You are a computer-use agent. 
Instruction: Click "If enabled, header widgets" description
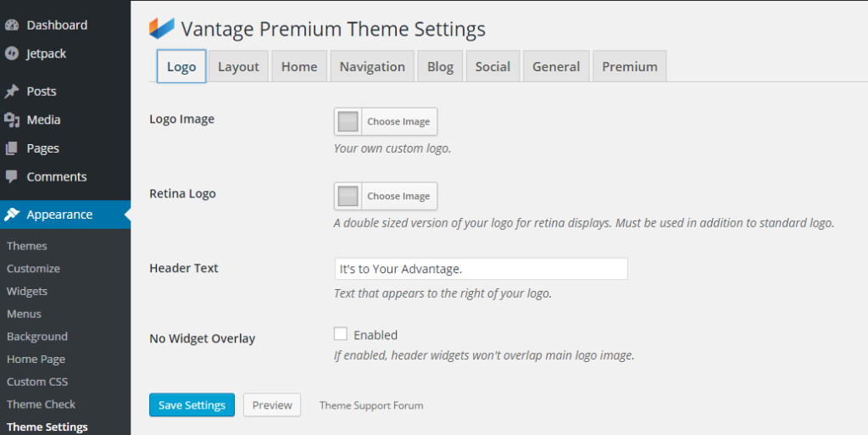coord(484,355)
